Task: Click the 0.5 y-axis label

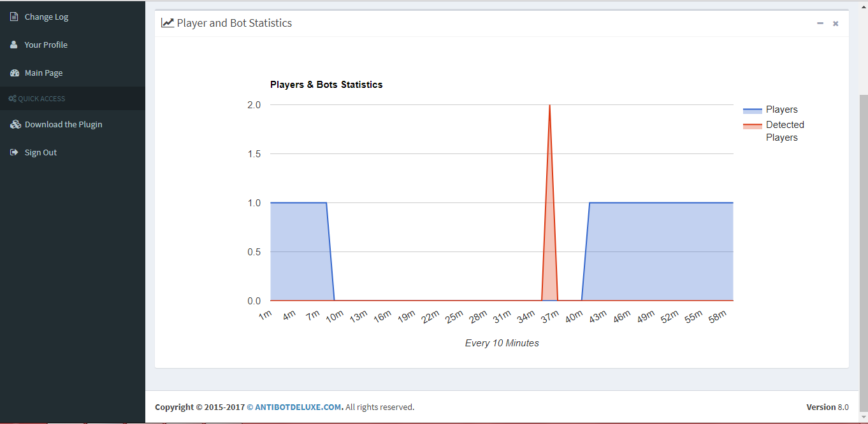Action: click(x=254, y=252)
